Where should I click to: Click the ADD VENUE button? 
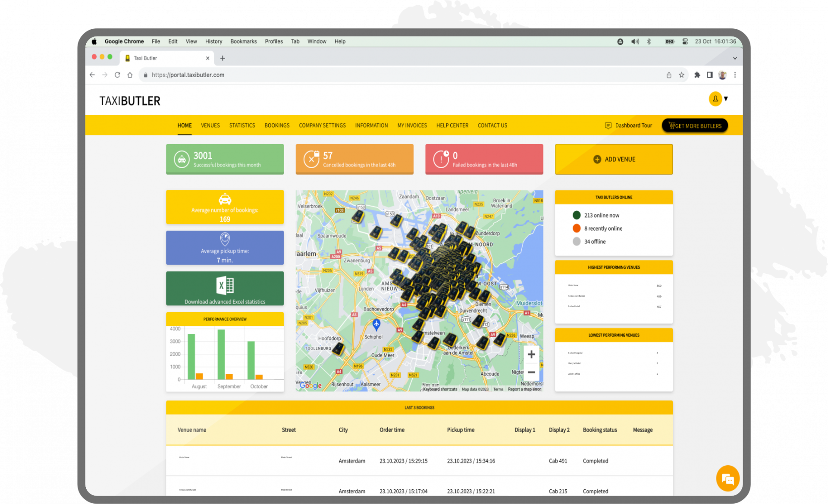click(614, 159)
